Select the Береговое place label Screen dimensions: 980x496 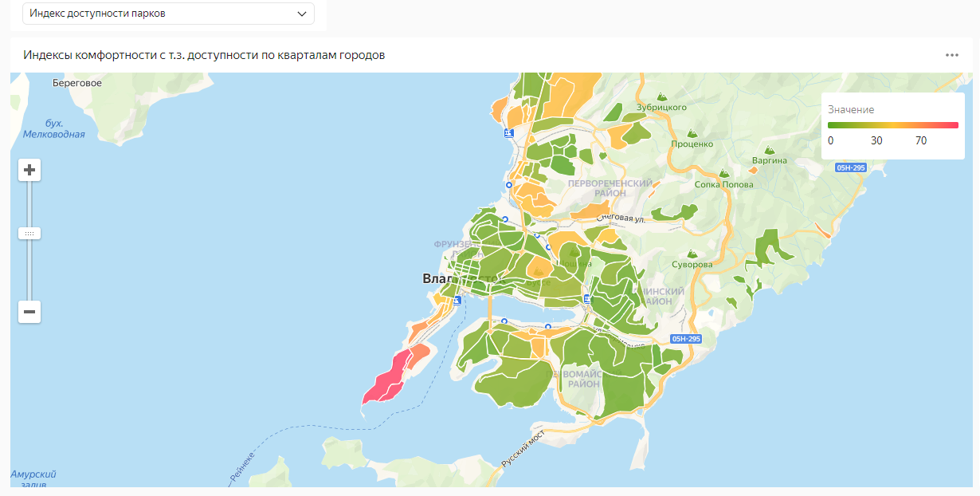pyautogui.click(x=76, y=82)
